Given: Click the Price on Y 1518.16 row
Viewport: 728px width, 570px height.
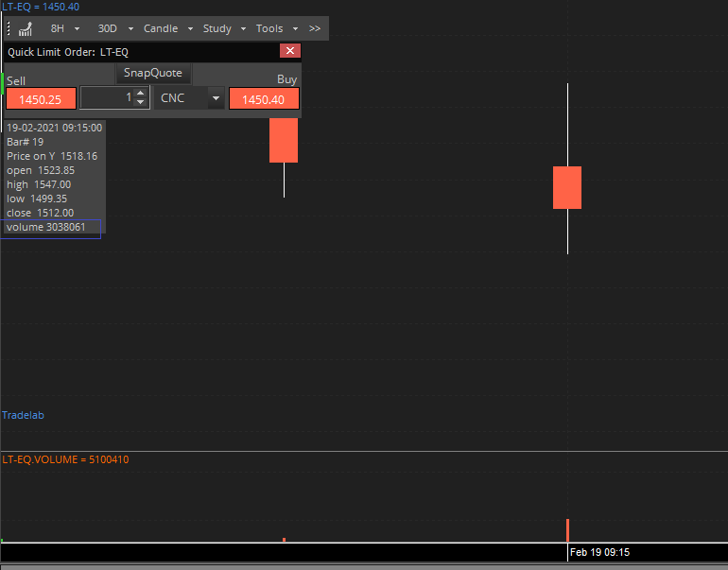Looking at the screenshot, I should (x=52, y=156).
